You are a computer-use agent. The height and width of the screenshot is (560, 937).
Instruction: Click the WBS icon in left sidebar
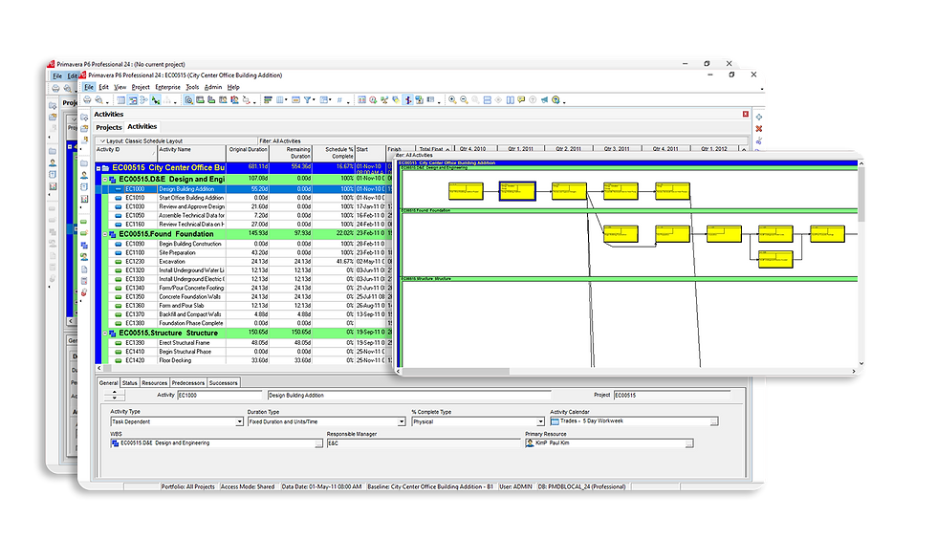84,246
